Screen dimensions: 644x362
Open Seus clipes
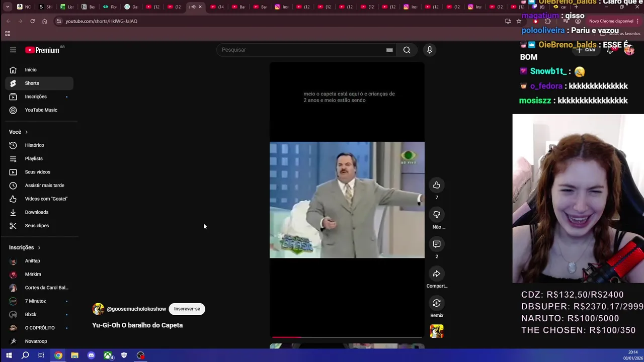[x=39, y=226]
